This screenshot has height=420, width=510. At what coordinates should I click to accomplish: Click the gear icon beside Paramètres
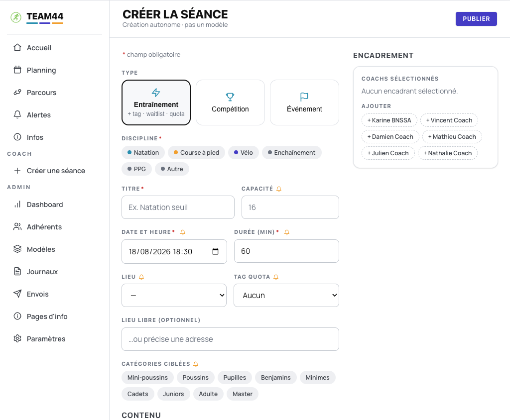tap(17, 338)
